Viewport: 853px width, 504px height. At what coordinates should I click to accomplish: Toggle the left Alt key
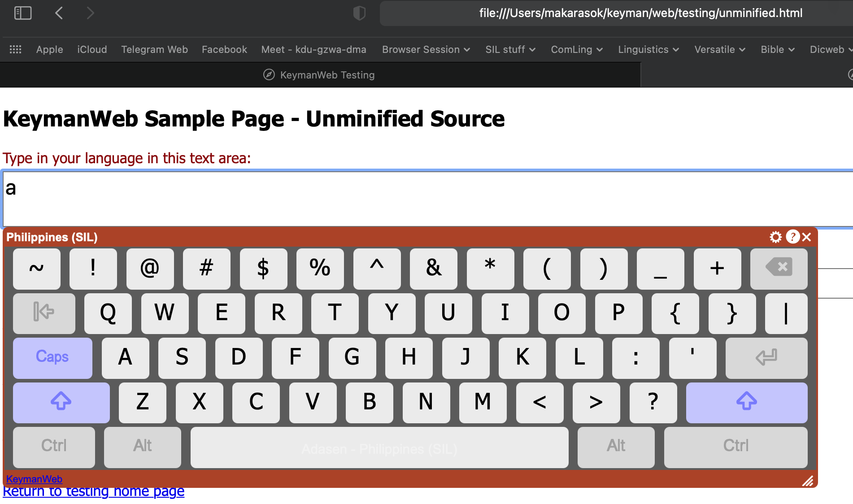click(143, 447)
